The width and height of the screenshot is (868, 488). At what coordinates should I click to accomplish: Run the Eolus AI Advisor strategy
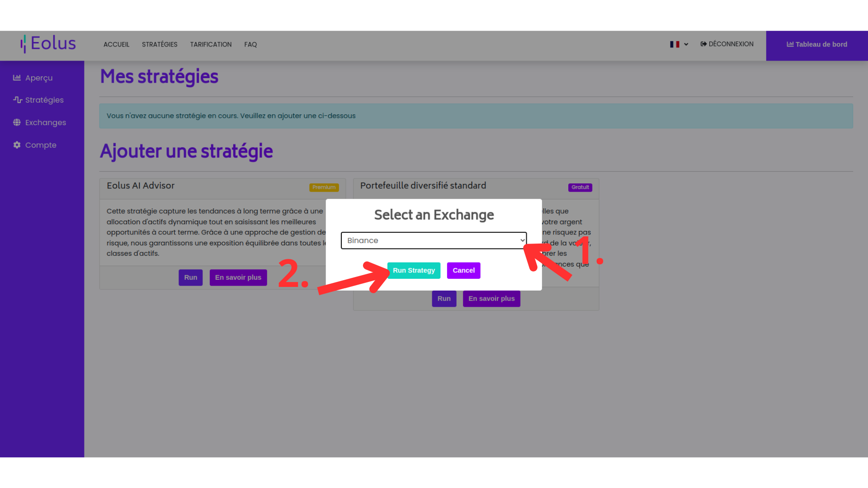tap(190, 277)
